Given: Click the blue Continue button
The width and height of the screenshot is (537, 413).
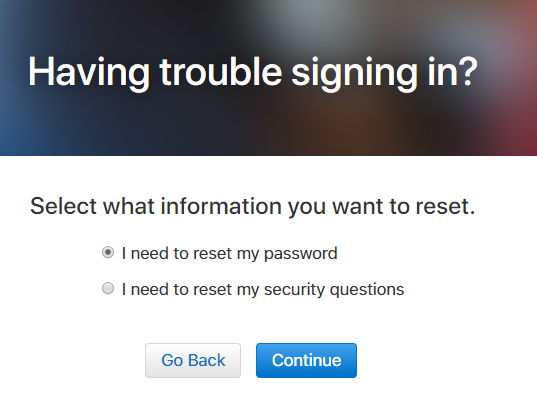Looking at the screenshot, I should point(306,360).
